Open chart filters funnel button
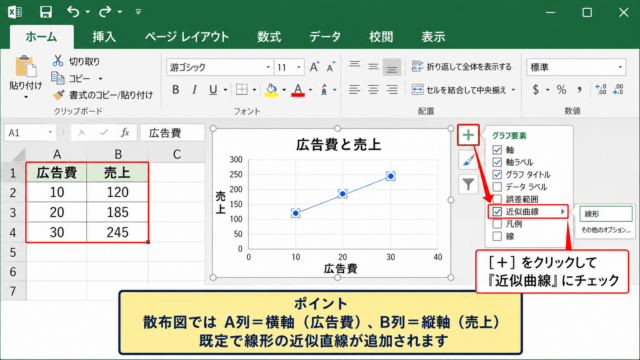 click(x=468, y=184)
